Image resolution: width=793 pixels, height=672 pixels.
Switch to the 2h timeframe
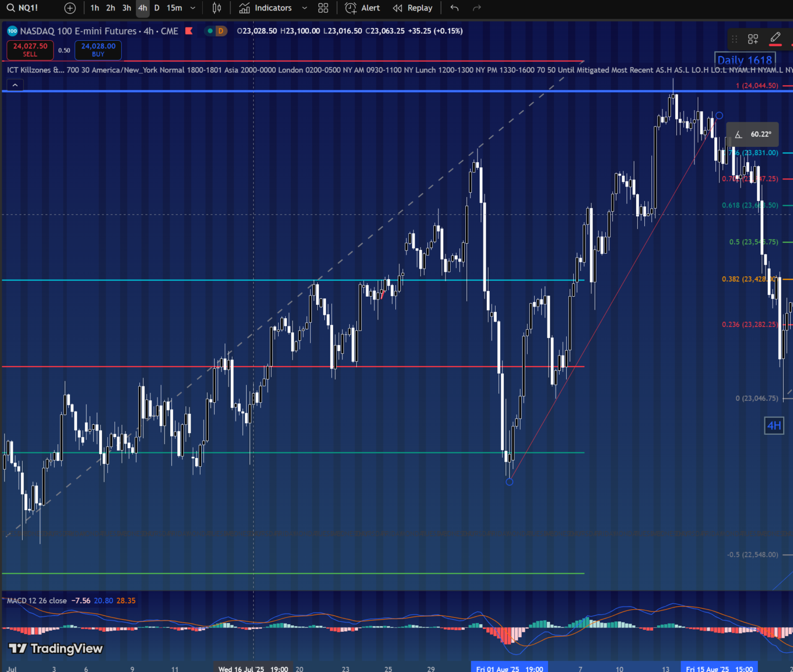click(111, 8)
